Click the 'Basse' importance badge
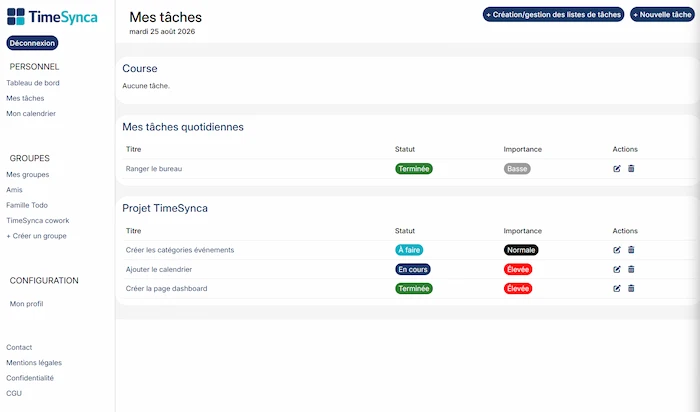Viewport: 700px width, 412px height. tap(517, 169)
